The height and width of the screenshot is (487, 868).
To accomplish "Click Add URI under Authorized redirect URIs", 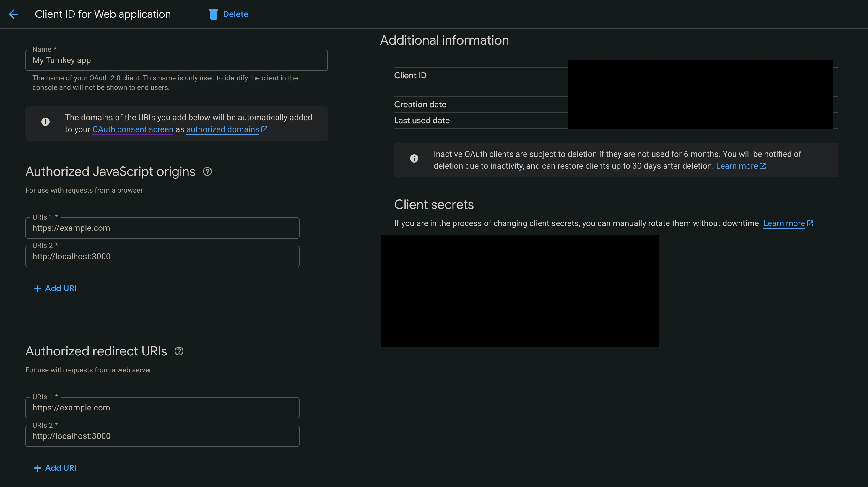I will coord(55,468).
